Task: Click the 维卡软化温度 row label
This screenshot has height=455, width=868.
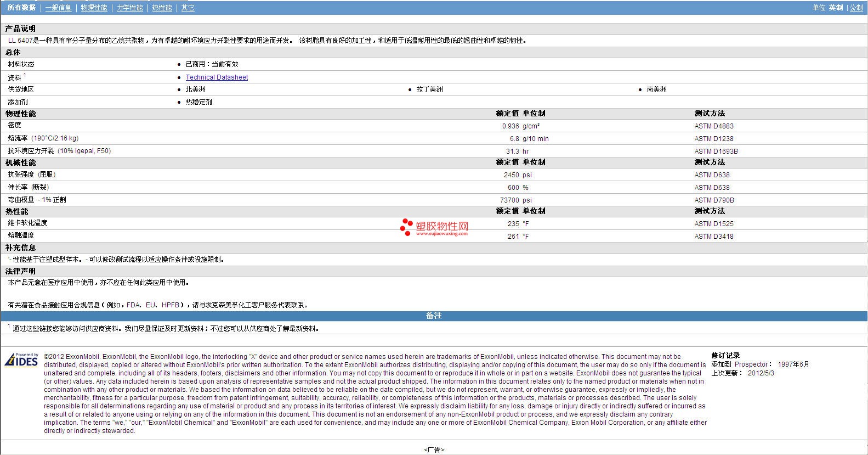Action: click(27, 223)
